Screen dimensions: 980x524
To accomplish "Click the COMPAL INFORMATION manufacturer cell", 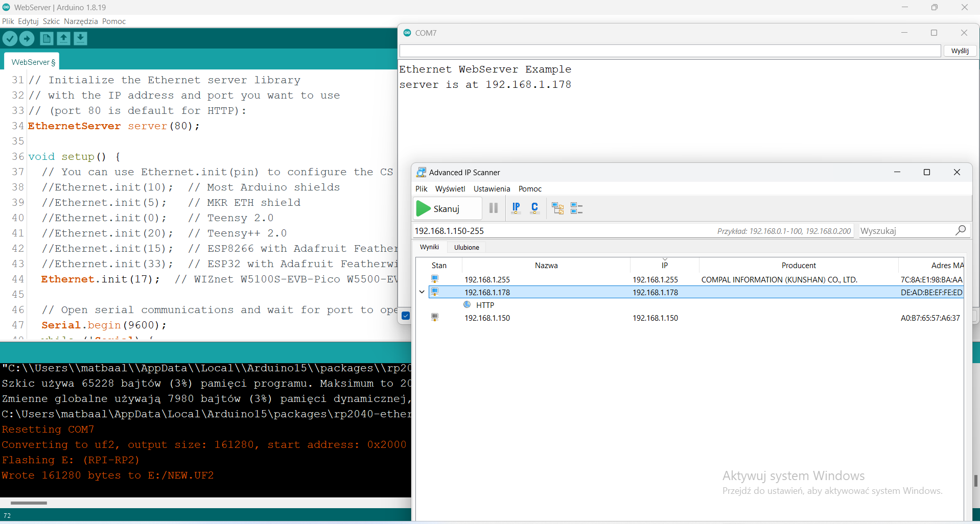I will pyautogui.click(x=779, y=279).
